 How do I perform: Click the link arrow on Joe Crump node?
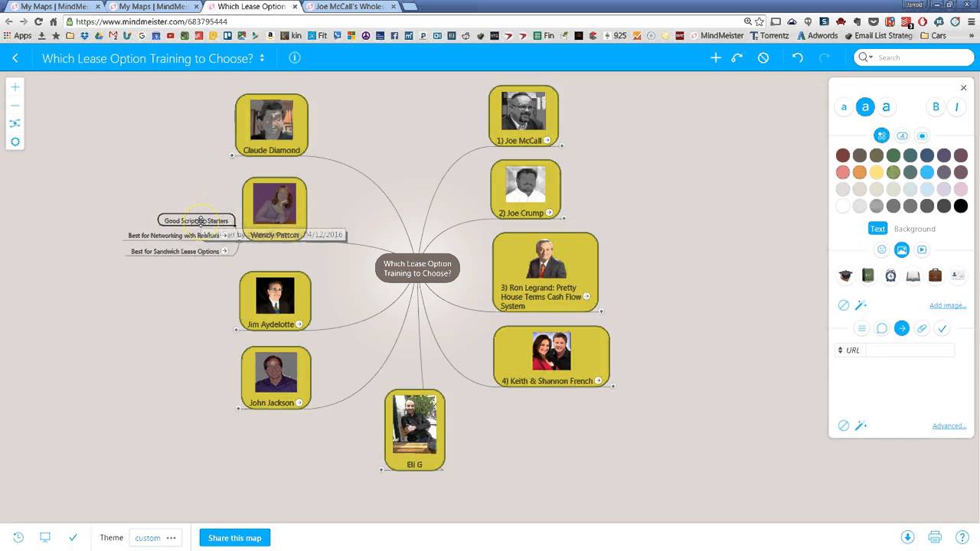549,213
